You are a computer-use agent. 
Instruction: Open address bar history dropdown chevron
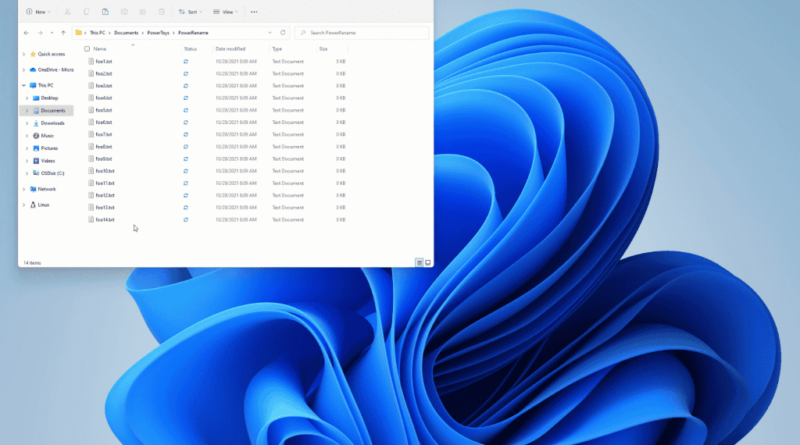tap(270, 33)
